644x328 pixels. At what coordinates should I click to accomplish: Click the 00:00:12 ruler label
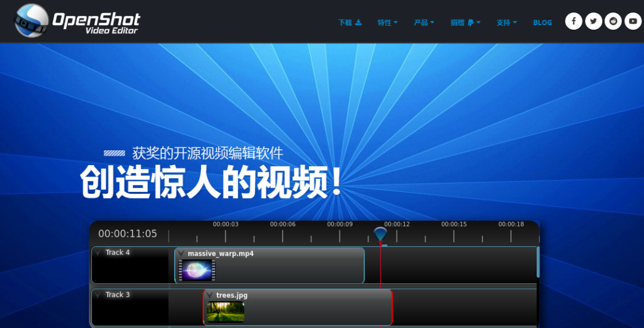(x=397, y=224)
